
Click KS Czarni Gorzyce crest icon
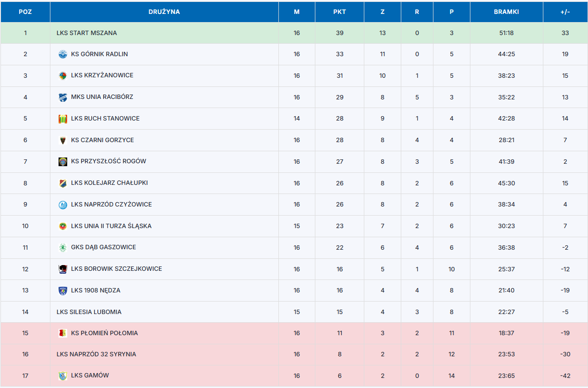[x=63, y=140]
